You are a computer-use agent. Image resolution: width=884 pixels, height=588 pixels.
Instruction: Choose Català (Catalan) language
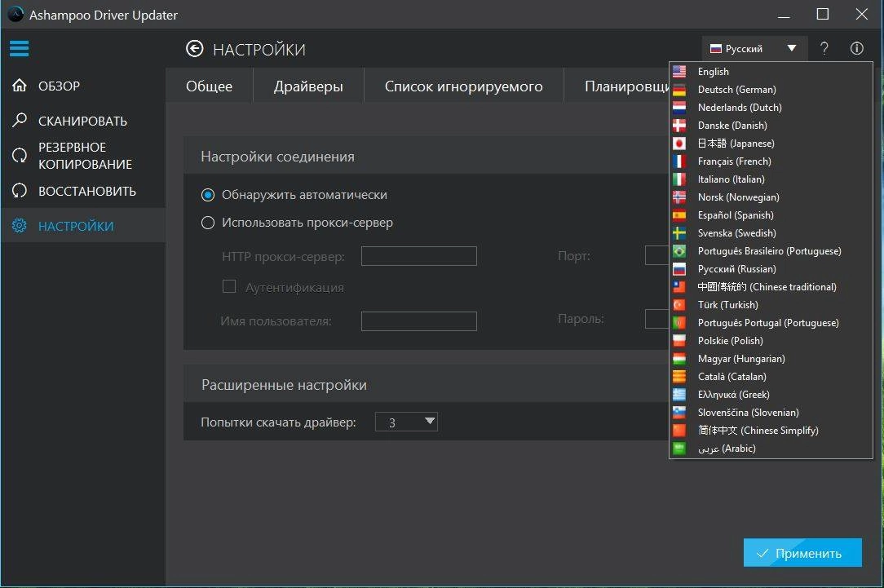coord(771,377)
